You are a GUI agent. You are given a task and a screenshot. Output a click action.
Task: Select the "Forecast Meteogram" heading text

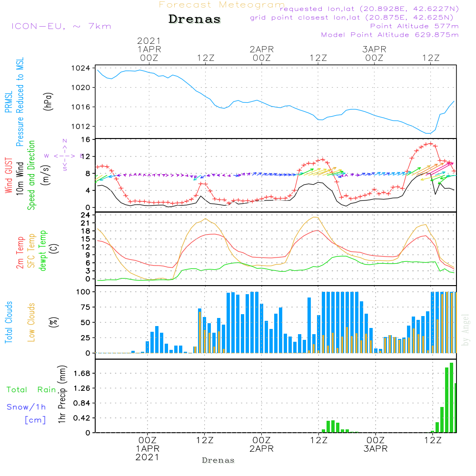pyautogui.click(x=222, y=5)
